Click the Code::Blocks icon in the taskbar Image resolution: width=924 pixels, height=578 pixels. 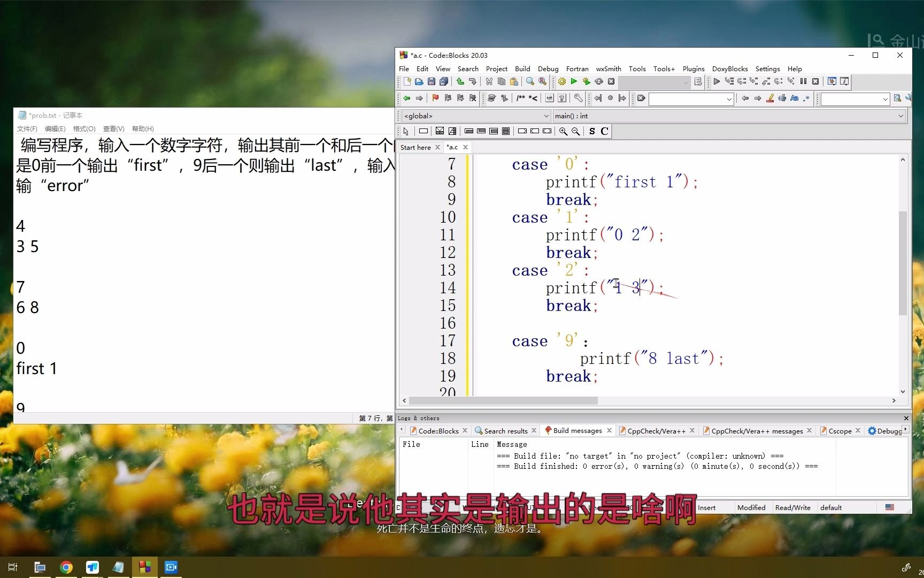(x=145, y=567)
